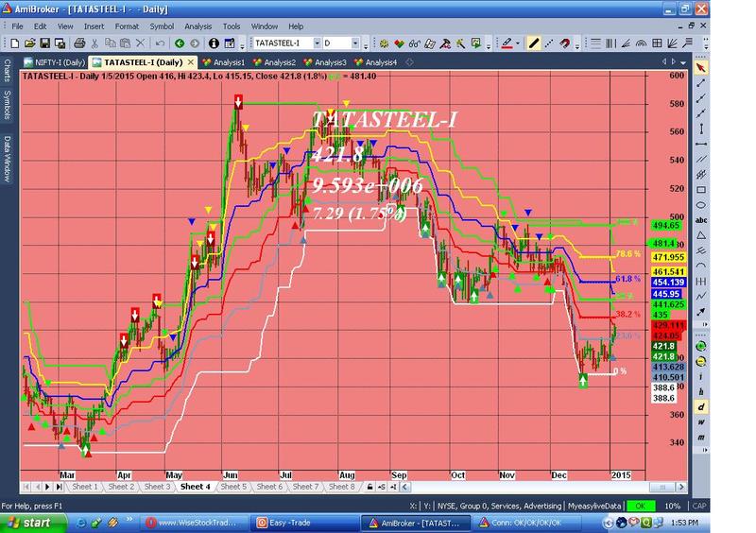Open the Data Window side panel tab
The height and width of the screenshot is (533, 756).
8,158
